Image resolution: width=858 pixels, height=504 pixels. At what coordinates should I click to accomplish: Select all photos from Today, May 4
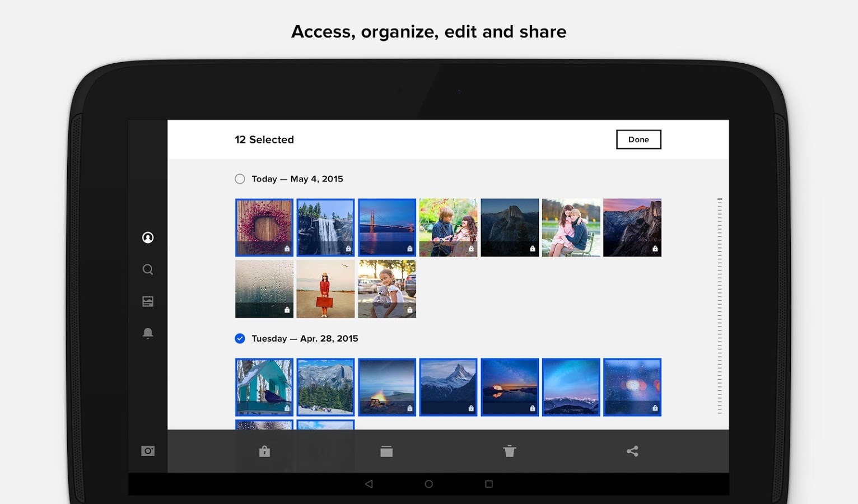(x=240, y=179)
